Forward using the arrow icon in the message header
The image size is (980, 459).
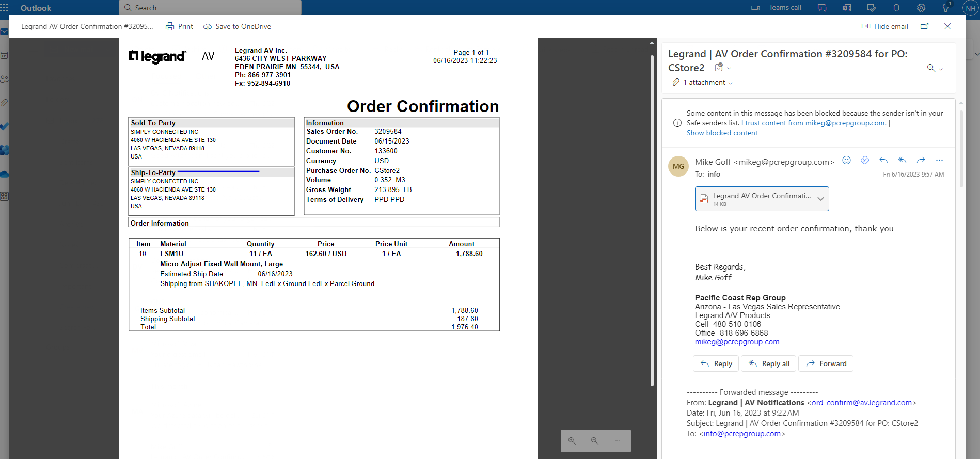click(921, 160)
